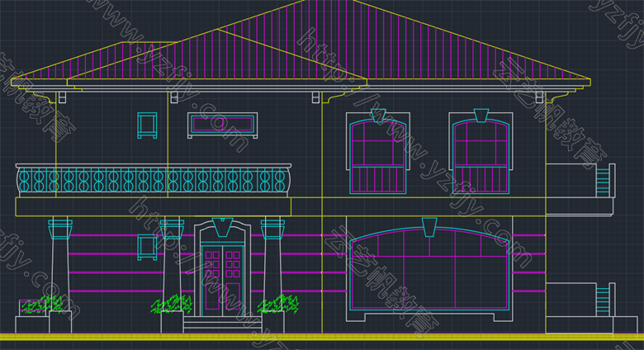
Task: Select the column right of front door
Action: point(272,276)
